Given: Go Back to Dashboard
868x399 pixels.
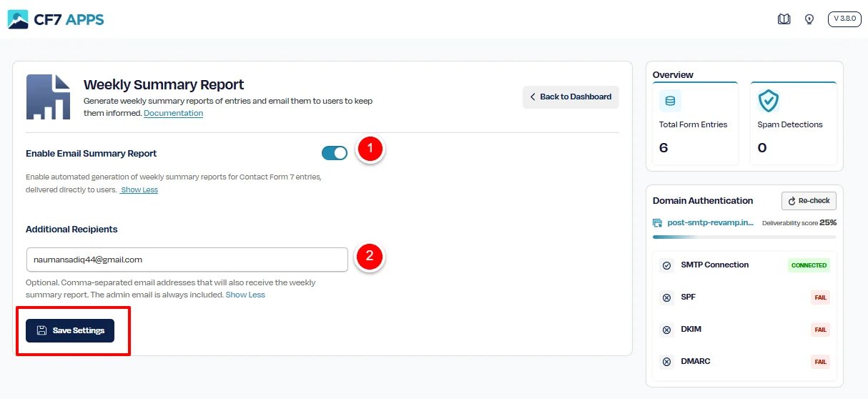Looking at the screenshot, I should pos(571,97).
